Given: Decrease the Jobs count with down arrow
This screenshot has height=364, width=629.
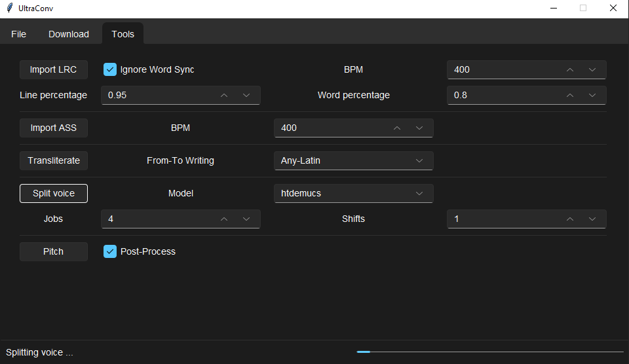Looking at the screenshot, I should pos(246,219).
